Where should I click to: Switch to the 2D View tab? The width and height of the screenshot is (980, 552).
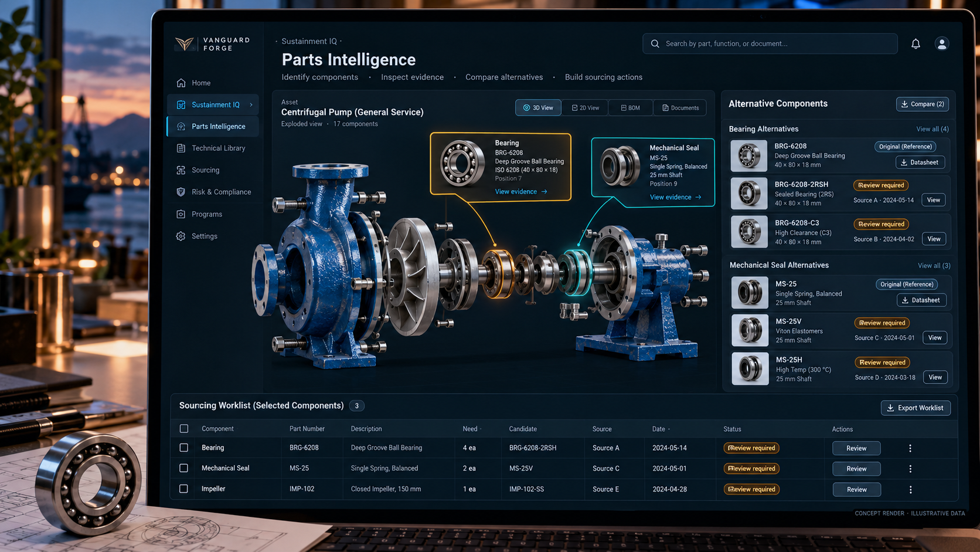point(585,108)
